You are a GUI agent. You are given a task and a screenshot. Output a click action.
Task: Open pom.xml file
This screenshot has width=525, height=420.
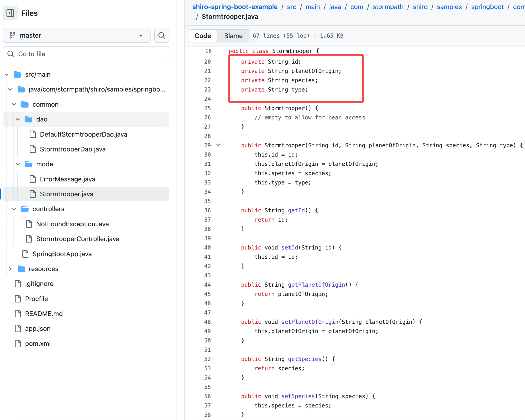point(38,344)
